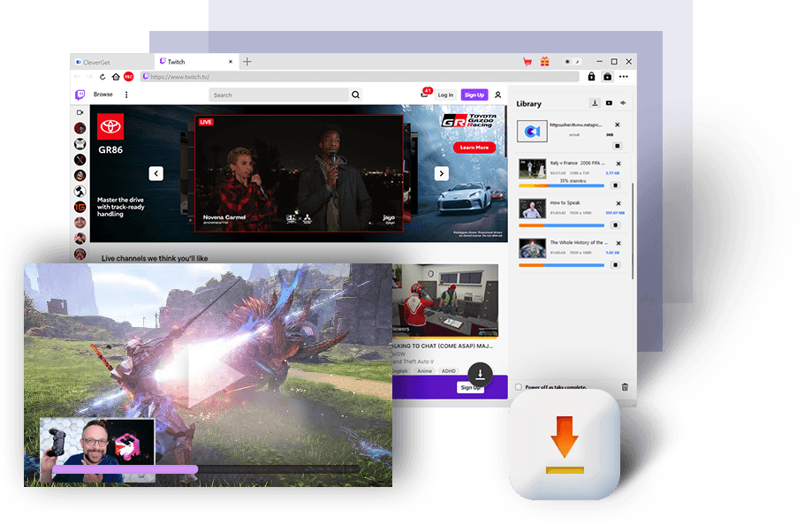
Task: Click the padlock icon beside address bar
Action: coord(591,77)
